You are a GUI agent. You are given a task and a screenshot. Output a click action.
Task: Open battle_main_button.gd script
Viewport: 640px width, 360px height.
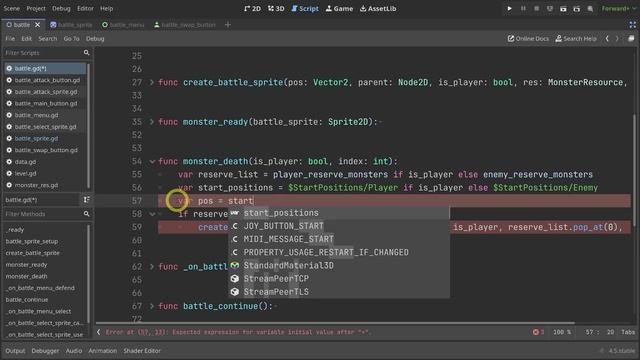pos(45,104)
